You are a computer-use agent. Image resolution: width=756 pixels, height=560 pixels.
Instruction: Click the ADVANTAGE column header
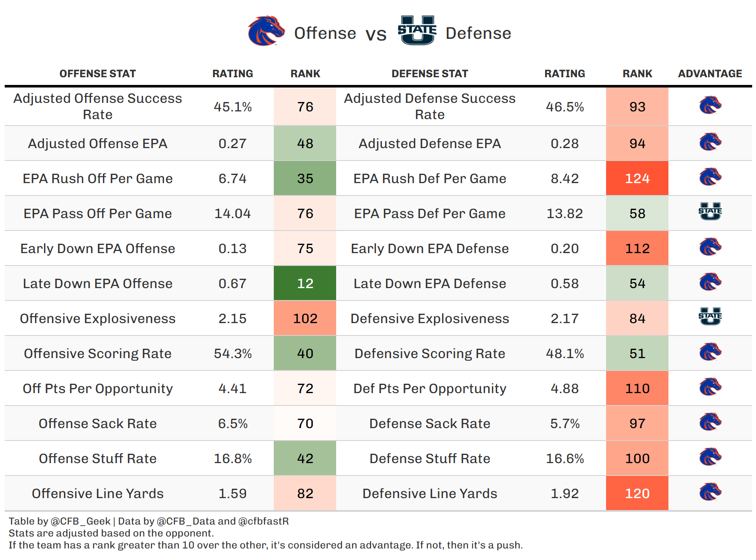tap(710, 74)
